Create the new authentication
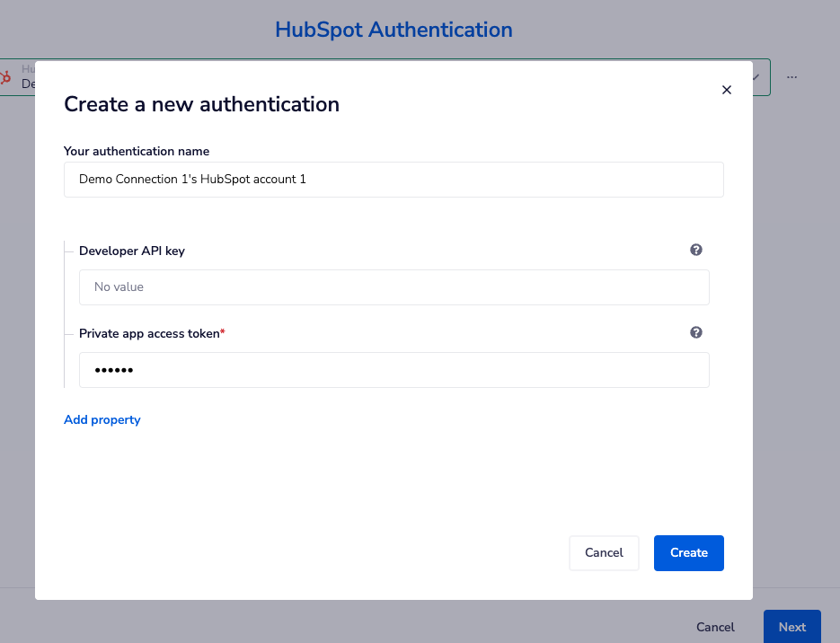Viewport: 840px width, 643px height. click(689, 553)
